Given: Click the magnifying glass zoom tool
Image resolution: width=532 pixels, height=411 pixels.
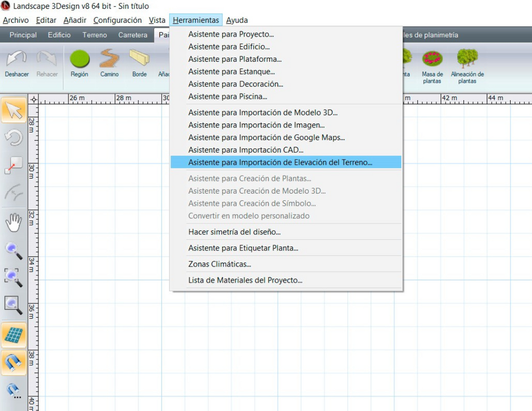Looking at the screenshot, I should coord(13,250).
